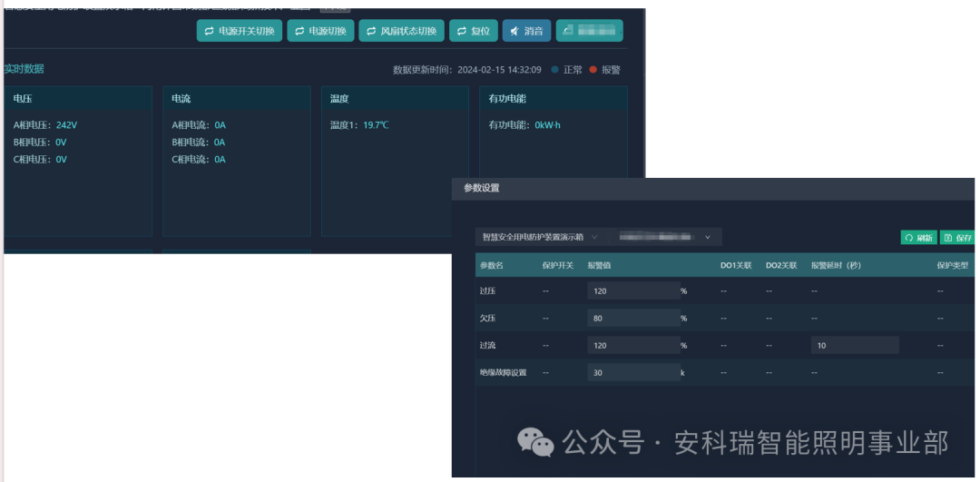Image resolution: width=980 pixels, height=482 pixels.
Task: Click the 电流 card header
Action: tap(237, 98)
